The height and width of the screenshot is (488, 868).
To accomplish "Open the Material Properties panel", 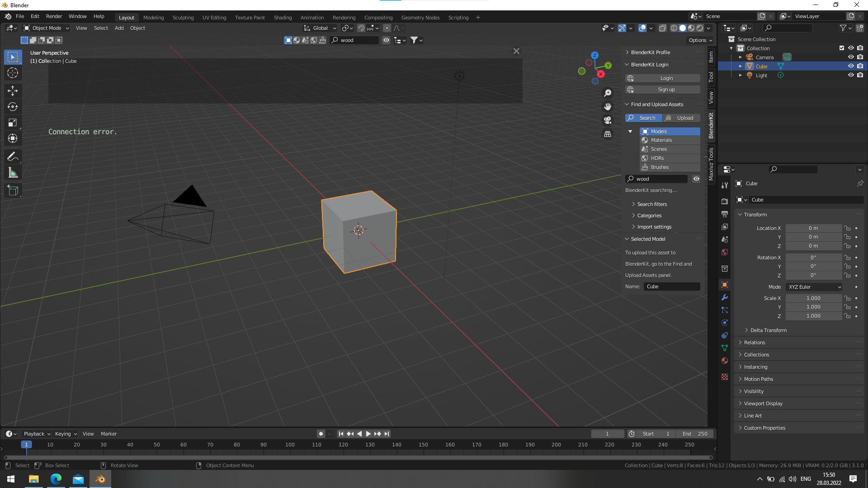I will 724,361.
